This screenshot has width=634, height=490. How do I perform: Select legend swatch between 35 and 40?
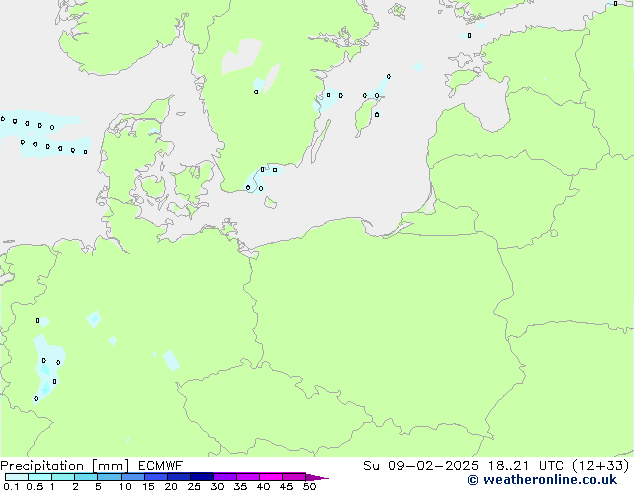point(247,477)
